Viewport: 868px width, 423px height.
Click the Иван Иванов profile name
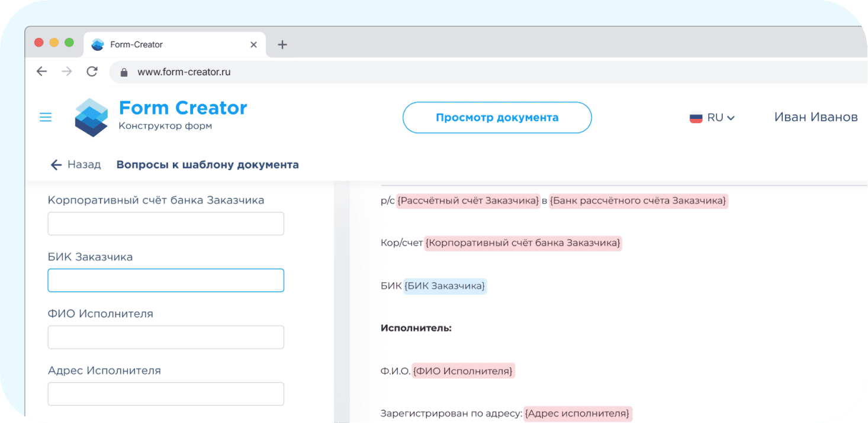tap(815, 117)
